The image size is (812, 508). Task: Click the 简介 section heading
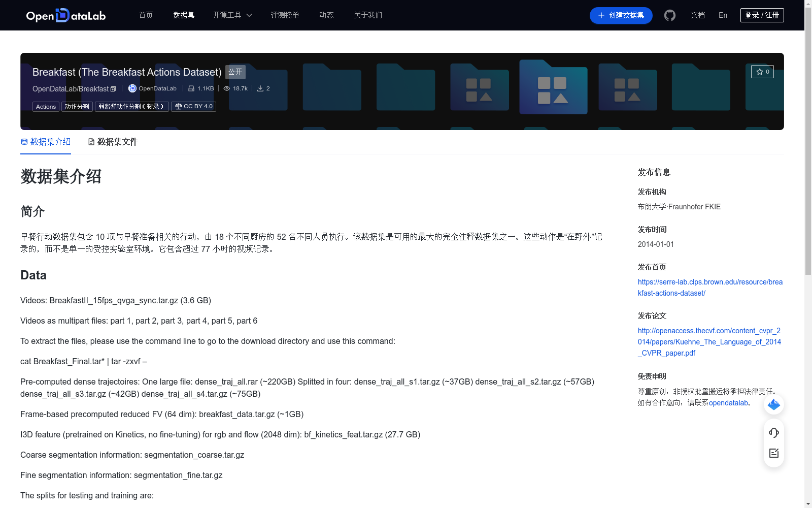click(32, 211)
